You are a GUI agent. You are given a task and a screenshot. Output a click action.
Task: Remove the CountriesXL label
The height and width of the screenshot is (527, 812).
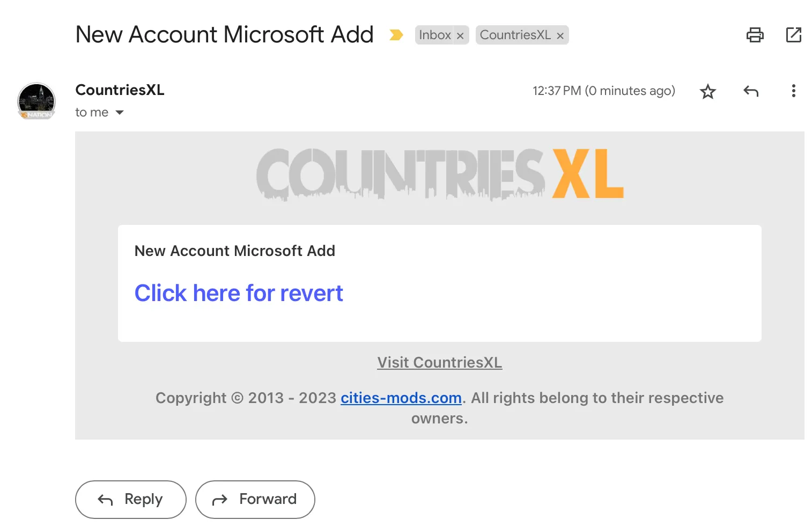click(560, 36)
